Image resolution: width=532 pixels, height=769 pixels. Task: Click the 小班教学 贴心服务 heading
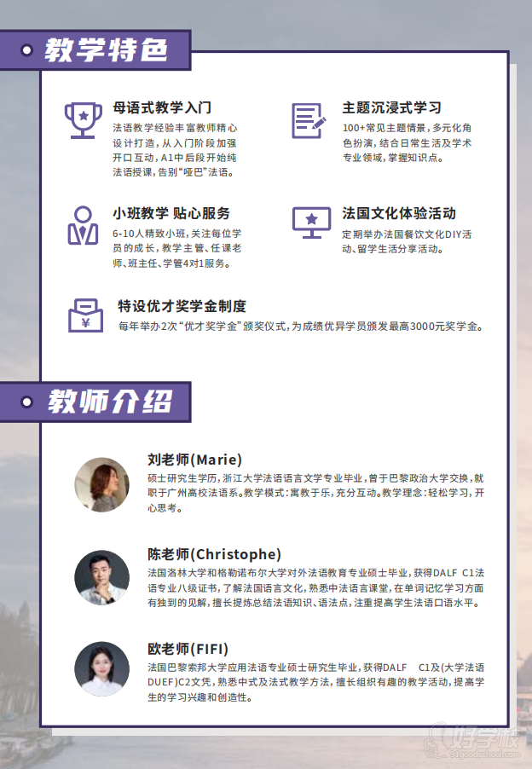click(171, 213)
